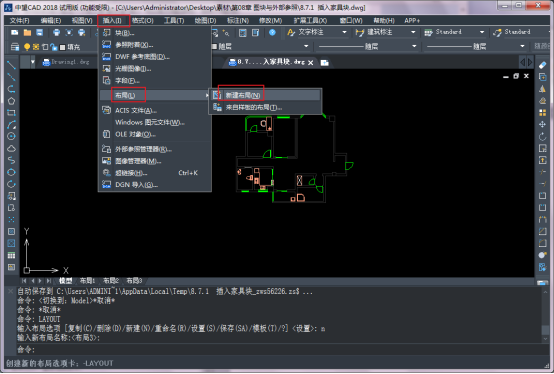This screenshot has height=374, width=554.
Task: Click the Print toolbar icon
Action: (x=56, y=32)
